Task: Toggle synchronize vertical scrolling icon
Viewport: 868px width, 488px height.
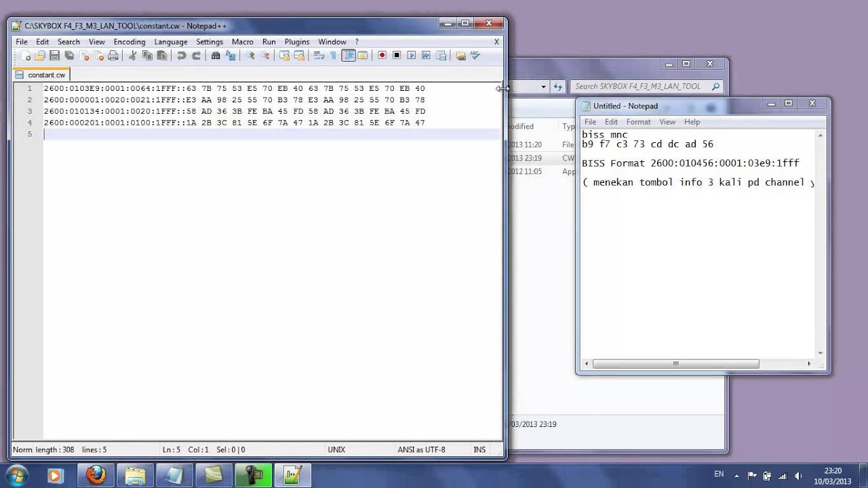Action: (284, 56)
